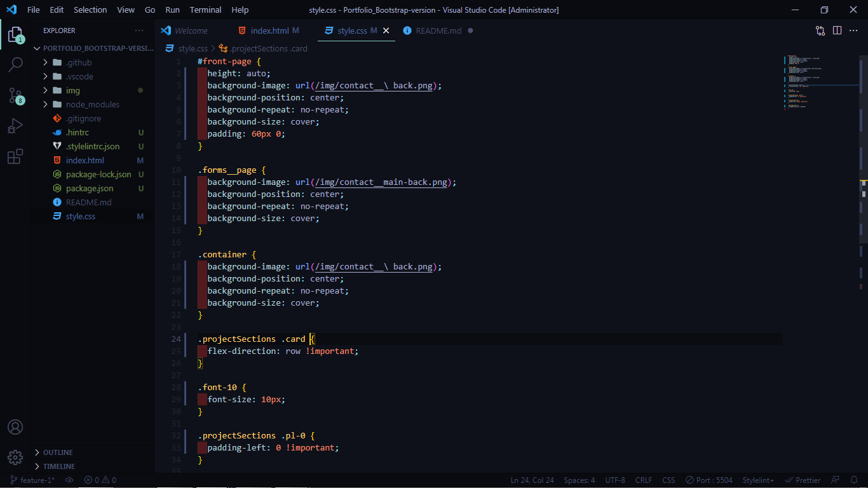The height and width of the screenshot is (488, 868).
Task: Open index.html in explorer tree
Action: tap(93, 160)
